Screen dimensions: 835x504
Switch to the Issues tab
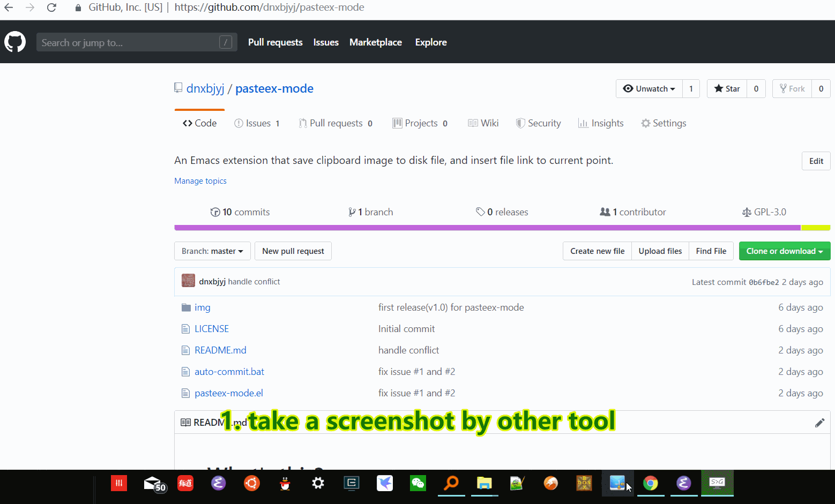(257, 123)
